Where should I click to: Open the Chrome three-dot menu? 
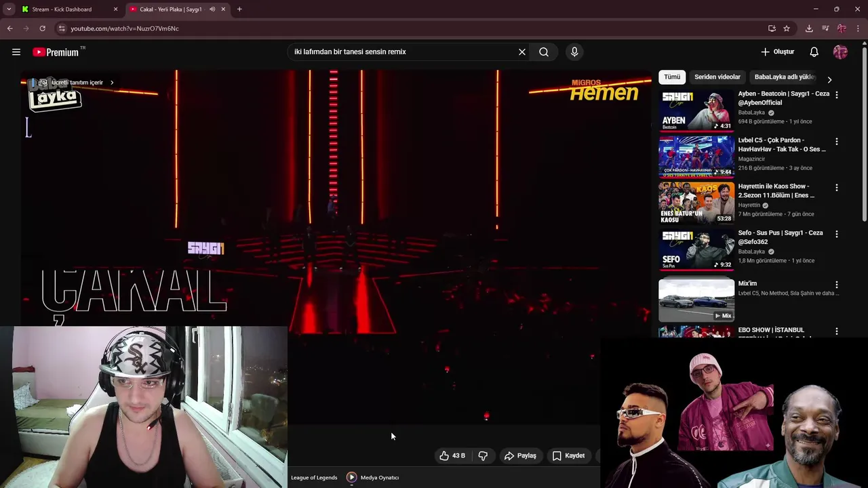point(859,28)
